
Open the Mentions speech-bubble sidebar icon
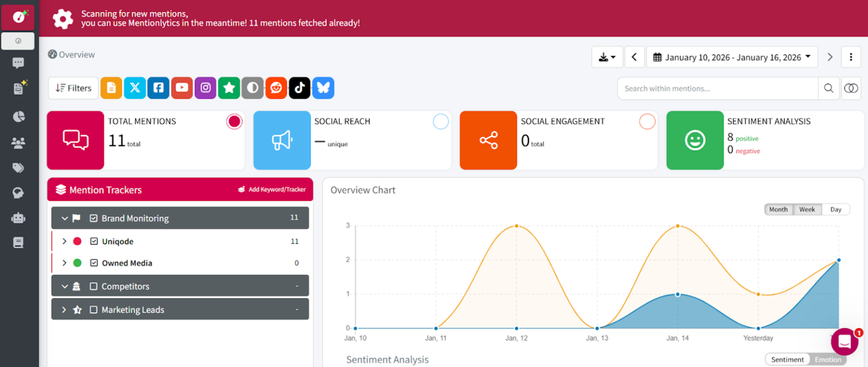click(x=18, y=63)
